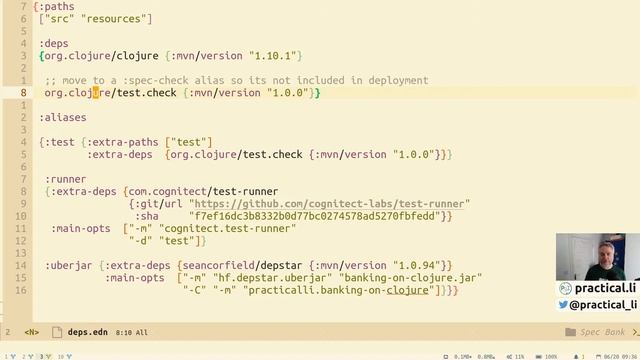Click the :aliases keyword

click(62, 118)
